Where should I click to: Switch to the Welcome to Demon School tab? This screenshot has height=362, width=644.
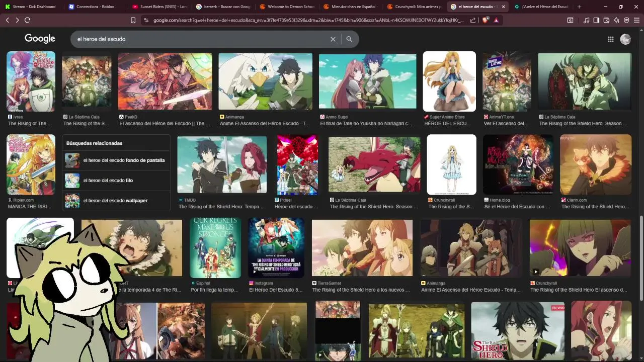tap(287, 7)
